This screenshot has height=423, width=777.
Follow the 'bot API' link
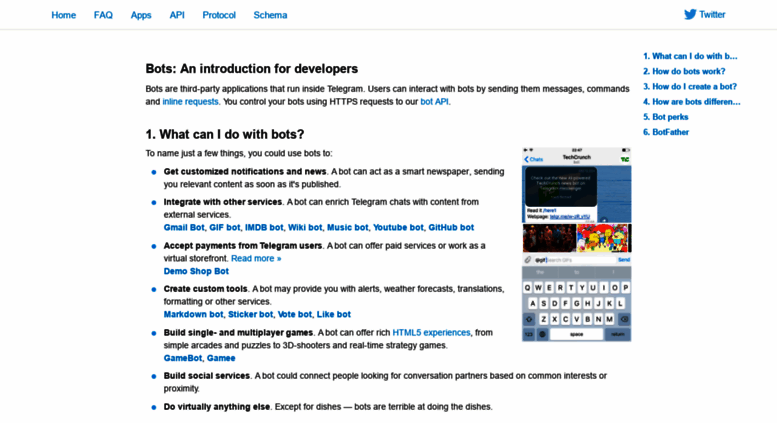[x=435, y=102]
